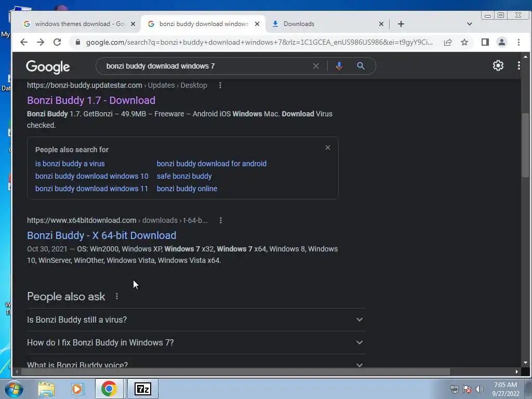Go forward to the next page
This screenshot has height=399, width=532.
pos(41,42)
